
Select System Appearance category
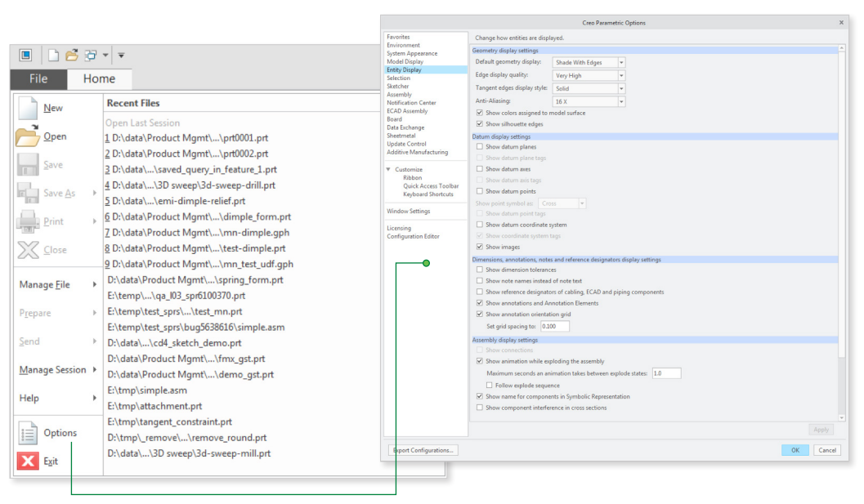tap(412, 53)
